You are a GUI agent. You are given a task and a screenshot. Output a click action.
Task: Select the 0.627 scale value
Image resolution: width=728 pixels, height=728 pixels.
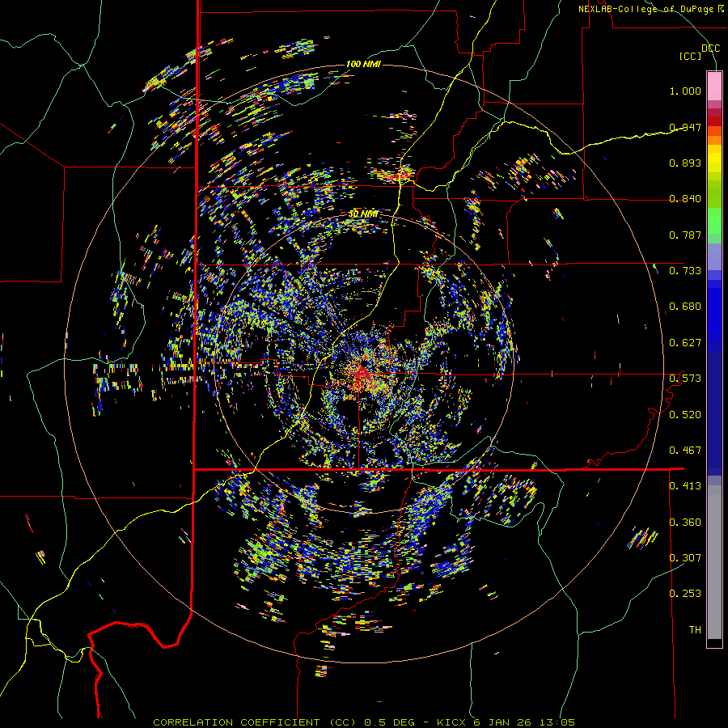685,343
